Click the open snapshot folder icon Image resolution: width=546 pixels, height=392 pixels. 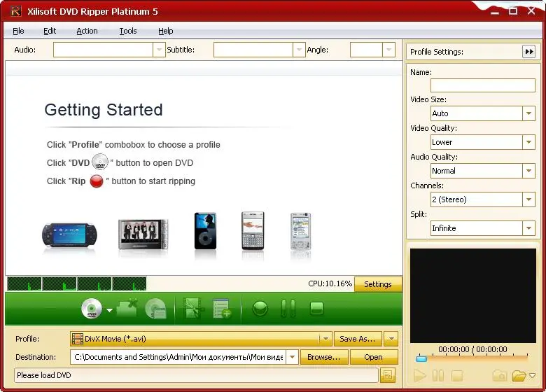(x=519, y=376)
